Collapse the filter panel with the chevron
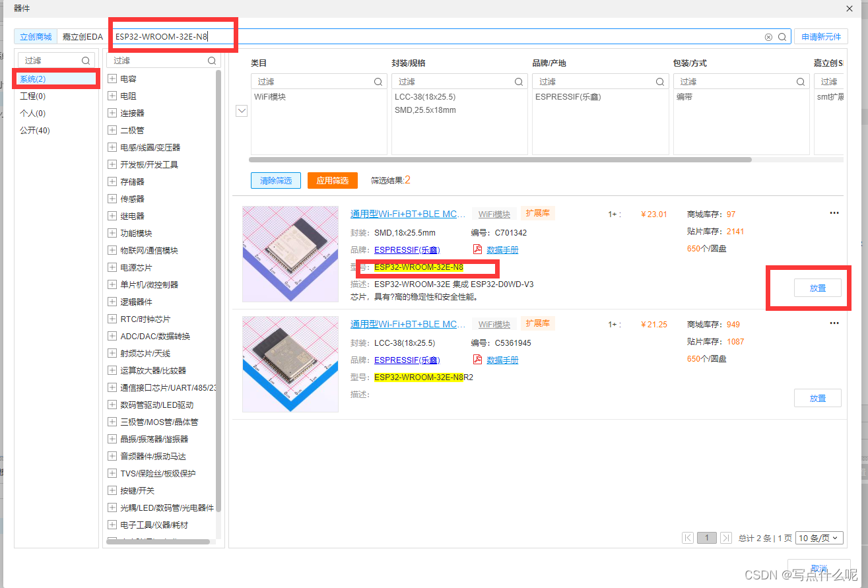This screenshot has height=588, width=868. point(242,111)
